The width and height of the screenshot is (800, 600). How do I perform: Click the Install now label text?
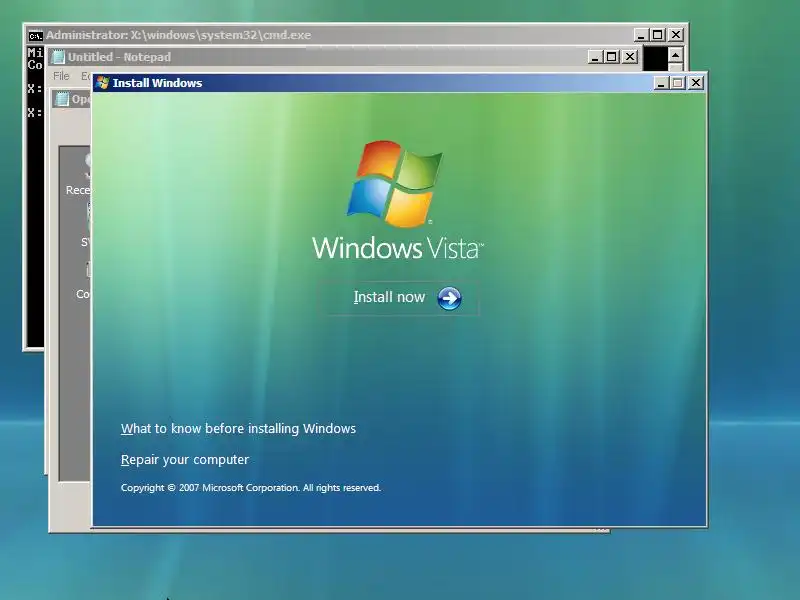coord(389,297)
